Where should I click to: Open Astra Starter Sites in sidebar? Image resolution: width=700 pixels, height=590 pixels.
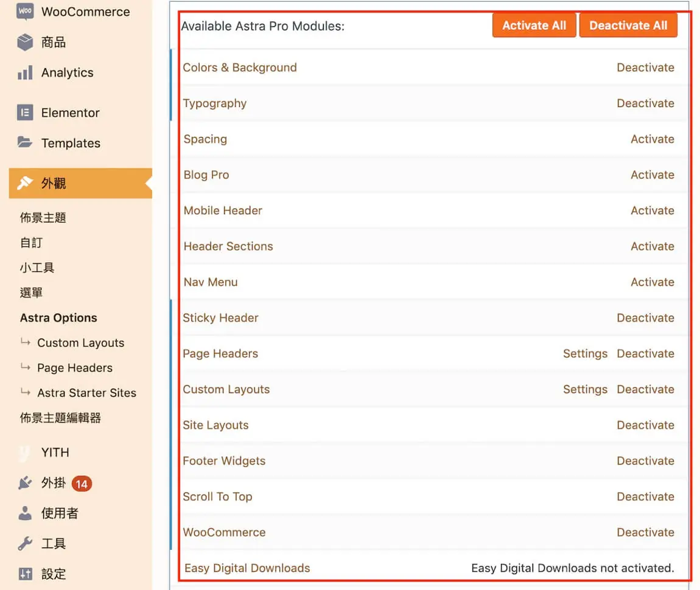[86, 392]
